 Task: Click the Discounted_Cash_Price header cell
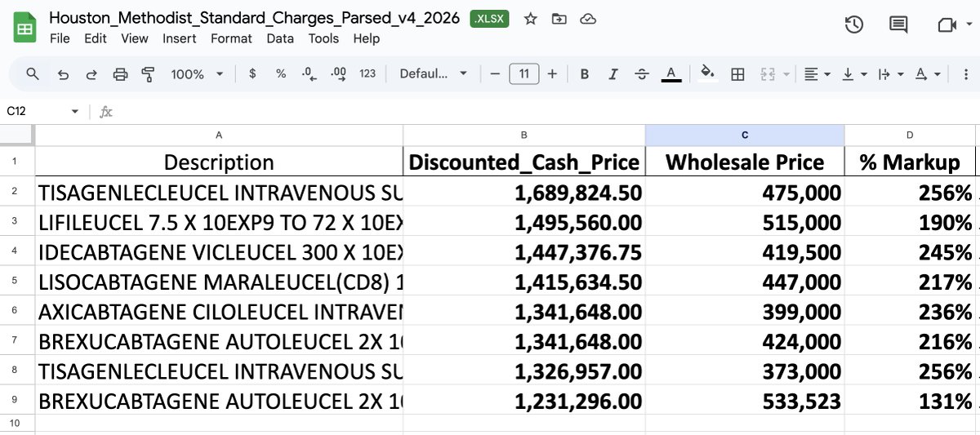click(524, 162)
